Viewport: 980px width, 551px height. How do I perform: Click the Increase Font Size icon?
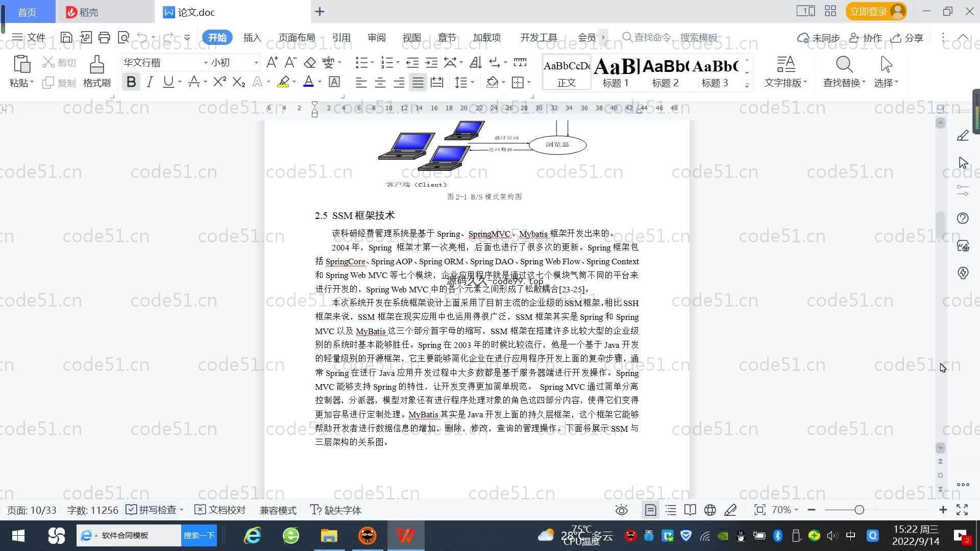(272, 62)
